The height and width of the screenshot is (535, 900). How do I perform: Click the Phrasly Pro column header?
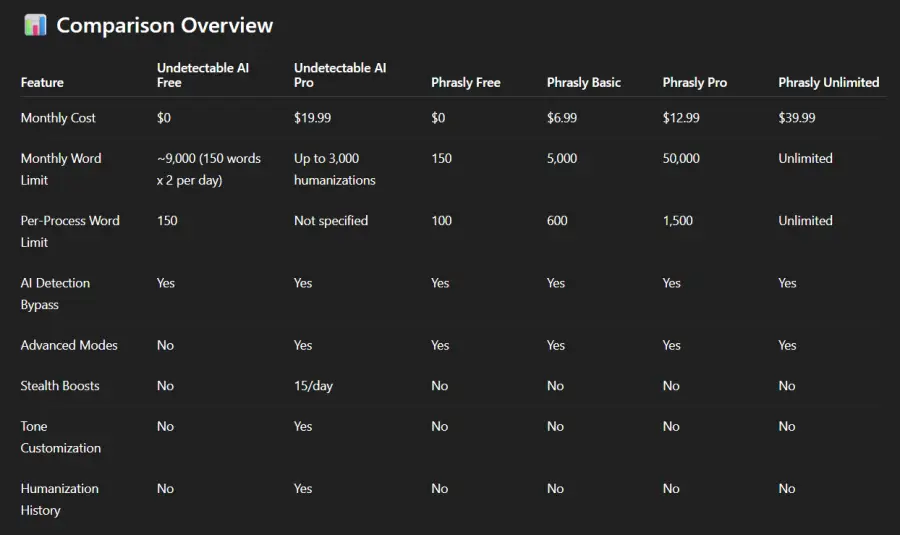pos(695,83)
